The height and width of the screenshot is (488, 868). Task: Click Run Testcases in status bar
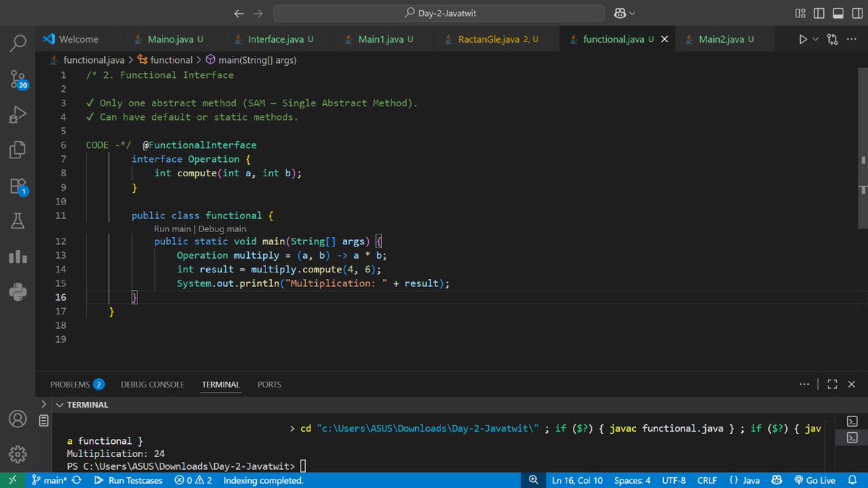(129, 481)
